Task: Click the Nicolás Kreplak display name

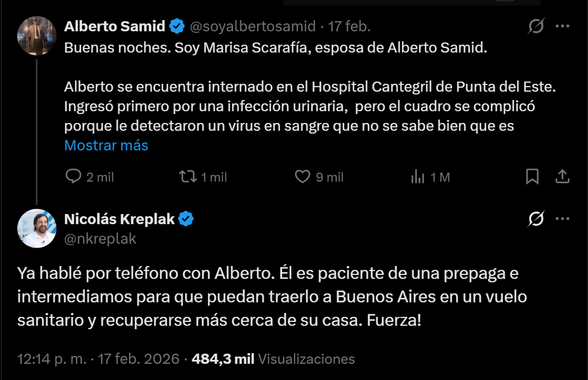Action: 120,219
